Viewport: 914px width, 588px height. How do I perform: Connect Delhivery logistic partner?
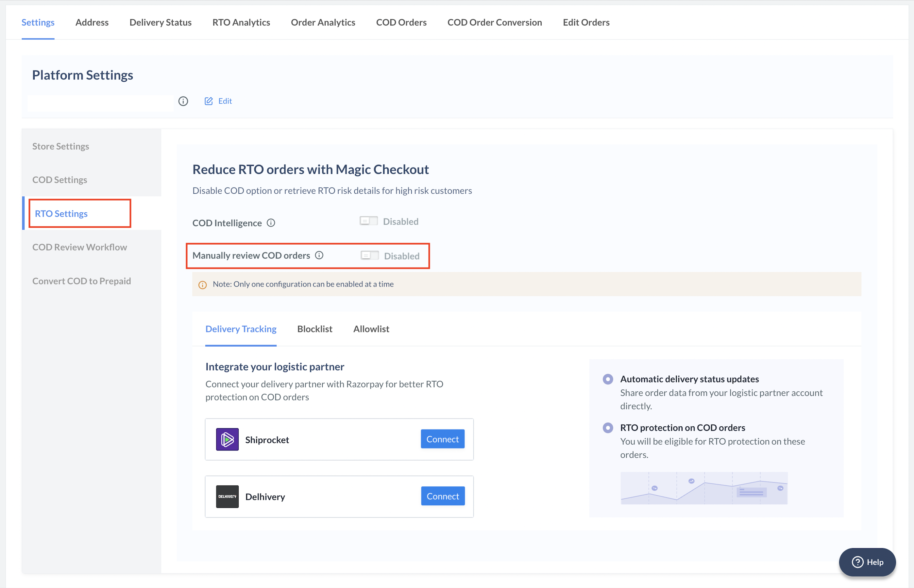coord(442,496)
